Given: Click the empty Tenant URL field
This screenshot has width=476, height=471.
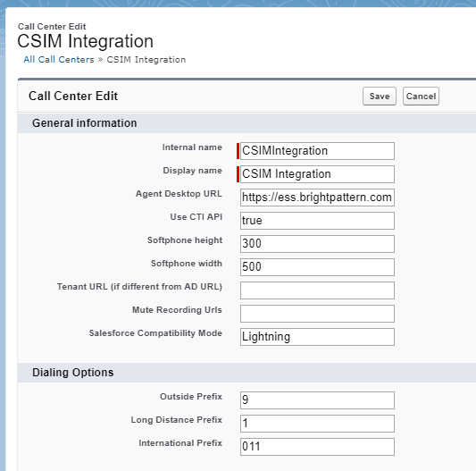Looking at the screenshot, I should pos(317,290).
